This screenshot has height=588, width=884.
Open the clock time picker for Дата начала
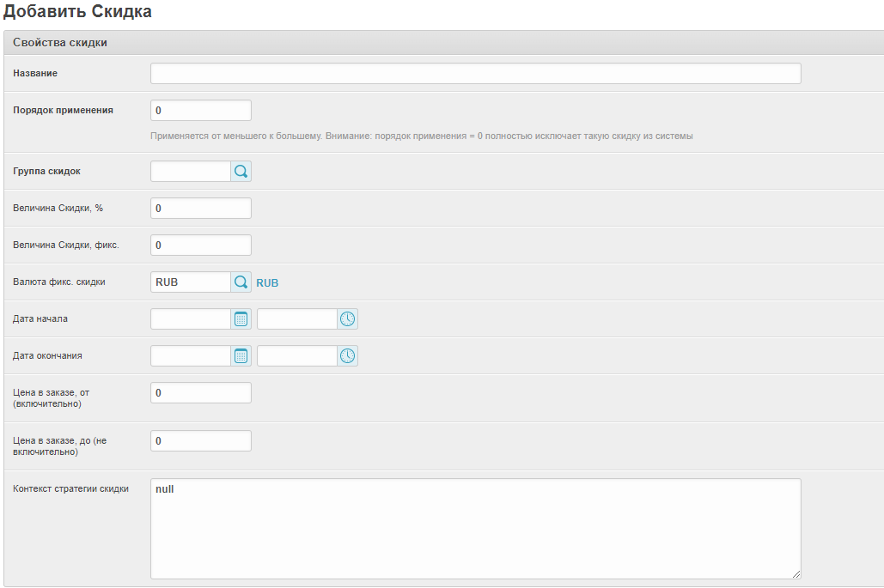click(x=347, y=319)
